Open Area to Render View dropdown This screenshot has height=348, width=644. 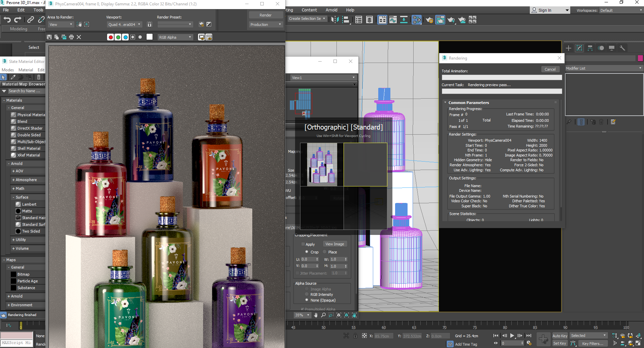[61, 24]
